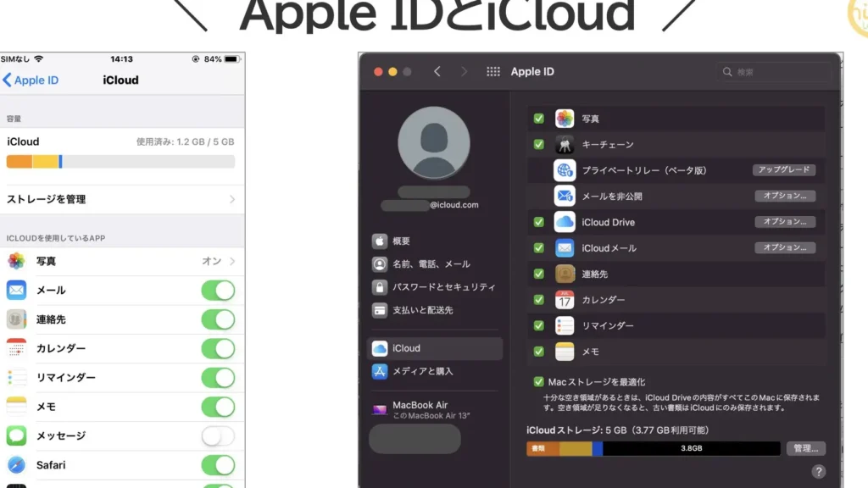Click the Upgrade button for Private Relay
Image resolution: width=868 pixels, height=488 pixels.
click(784, 169)
